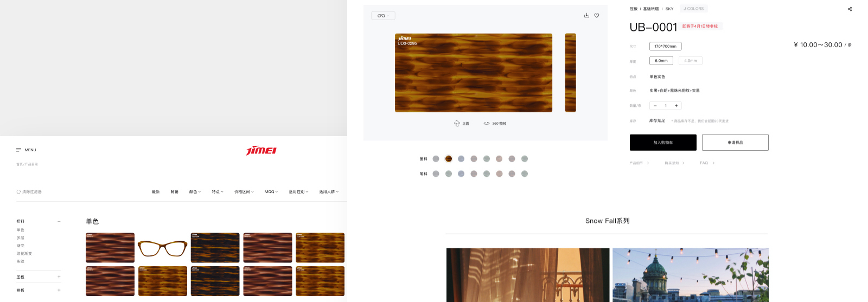Image resolution: width=868 pixels, height=302 pixels.
Task: Select the 6.0mm thickness option
Action: 661,61
